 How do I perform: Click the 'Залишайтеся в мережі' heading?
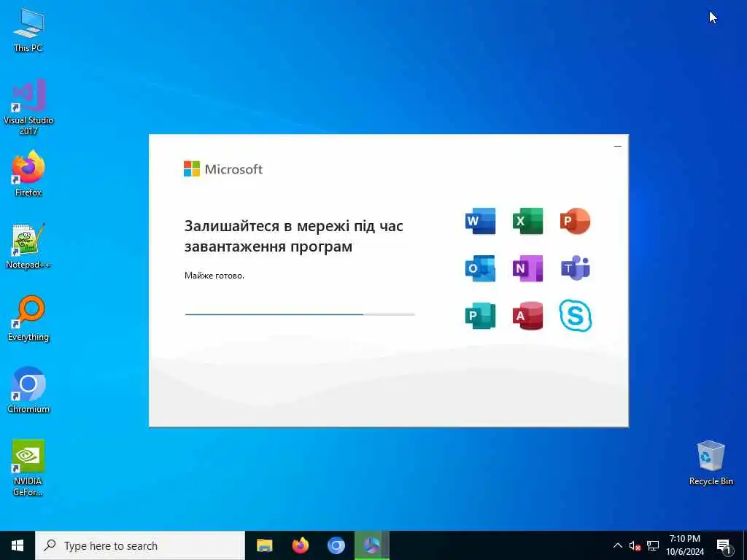pyautogui.click(x=293, y=236)
